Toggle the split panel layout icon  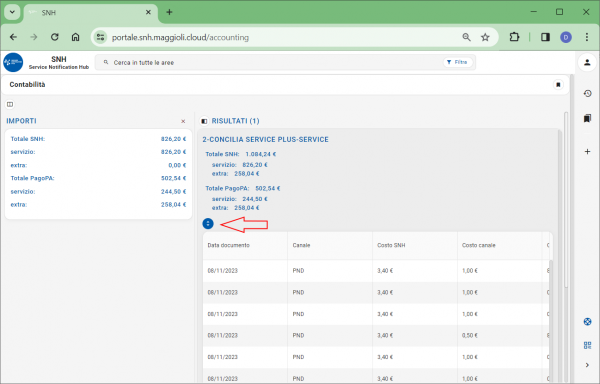pyautogui.click(x=10, y=104)
